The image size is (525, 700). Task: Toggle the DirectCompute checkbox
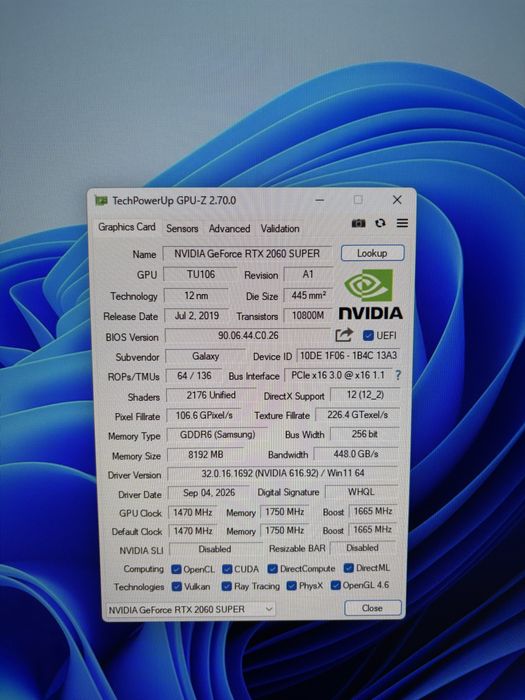(x=272, y=569)
